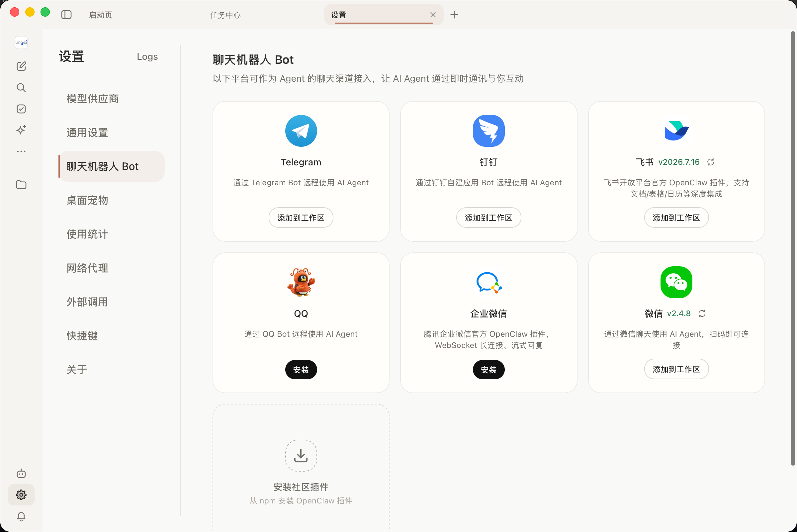This screenshot has width=797, height=532.
Task: Click the vertical scrollbar on right edge
Action: [x=793, y=248]
